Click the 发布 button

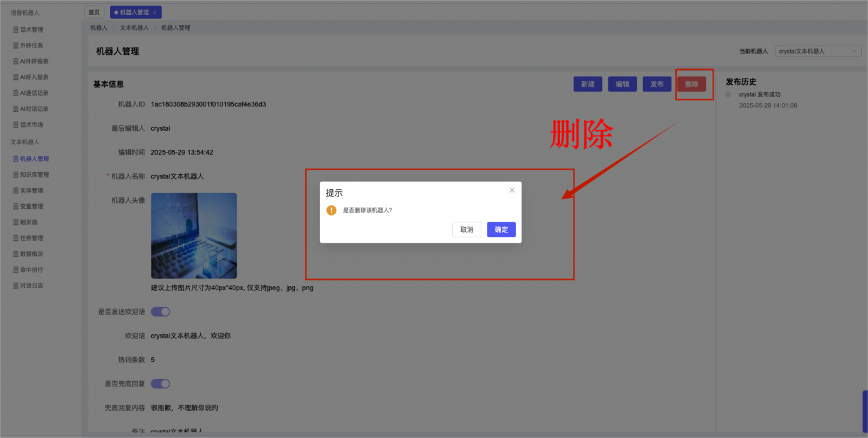[656, 84]
